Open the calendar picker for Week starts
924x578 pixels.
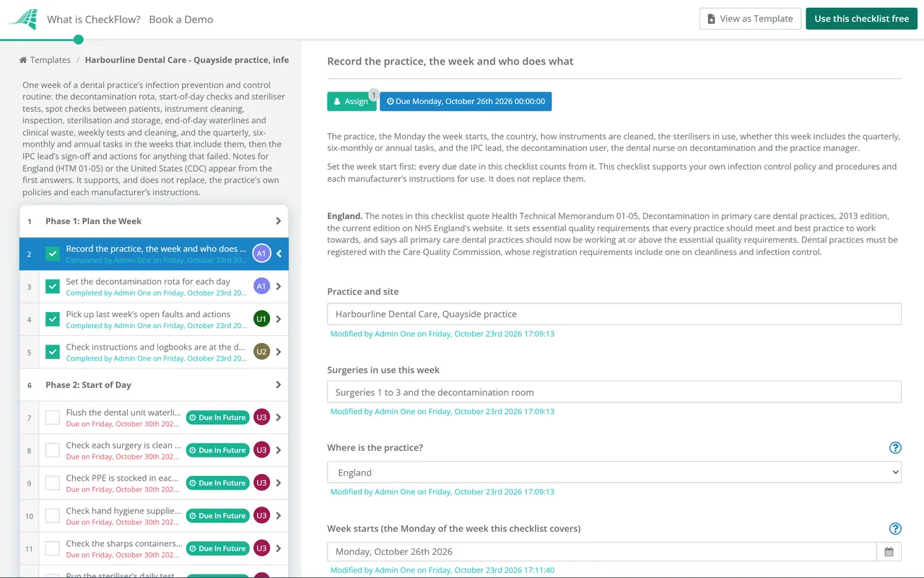(889, 552)
